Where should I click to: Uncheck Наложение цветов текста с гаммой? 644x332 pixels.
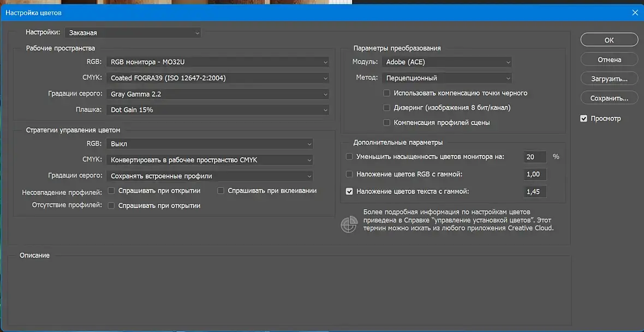[349, 191]
